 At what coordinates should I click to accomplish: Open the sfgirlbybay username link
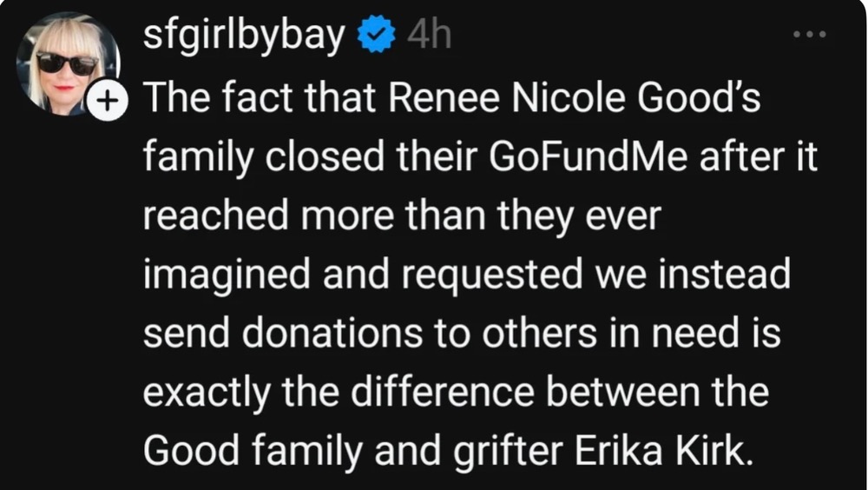tap(245, 36)
